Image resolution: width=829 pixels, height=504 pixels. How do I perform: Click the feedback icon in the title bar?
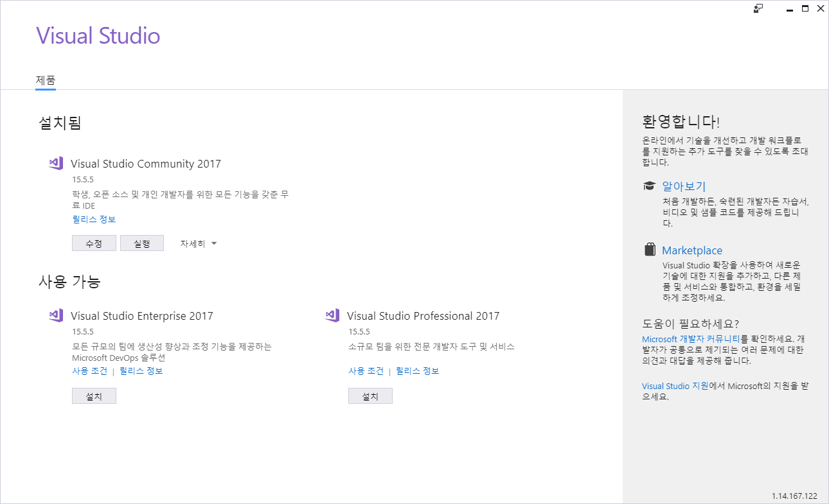coord(758,8)
